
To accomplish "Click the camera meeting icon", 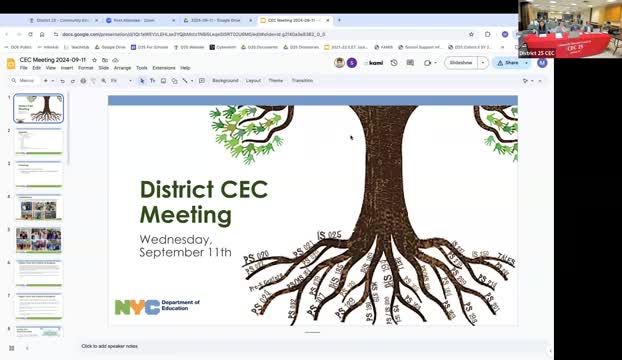I will pos(427,63).
